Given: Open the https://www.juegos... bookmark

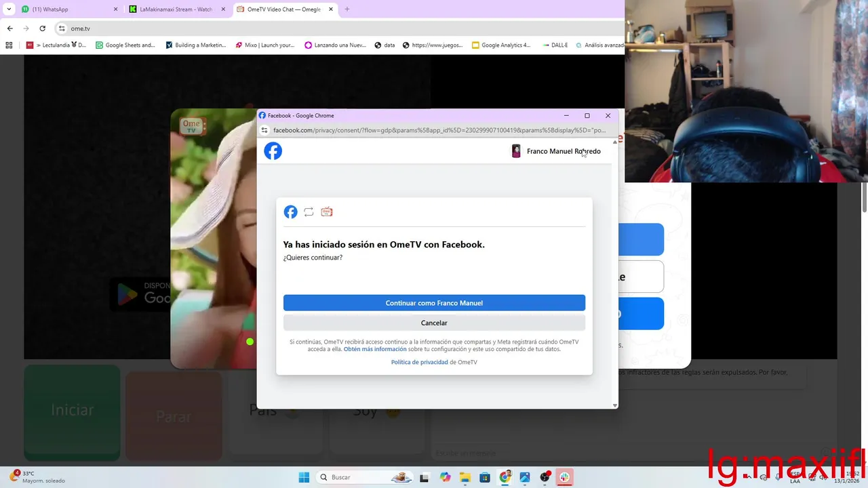Looking at the screenshot, I should (433, 45).
